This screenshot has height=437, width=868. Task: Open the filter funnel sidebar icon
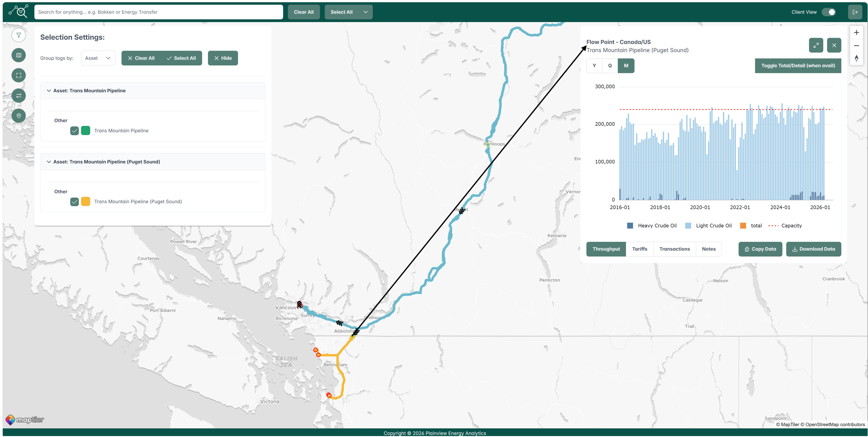tap(19, 35)
